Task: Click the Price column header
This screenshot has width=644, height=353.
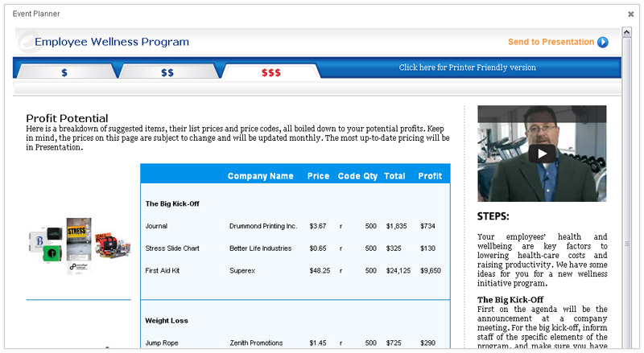Action: point(318,176)
